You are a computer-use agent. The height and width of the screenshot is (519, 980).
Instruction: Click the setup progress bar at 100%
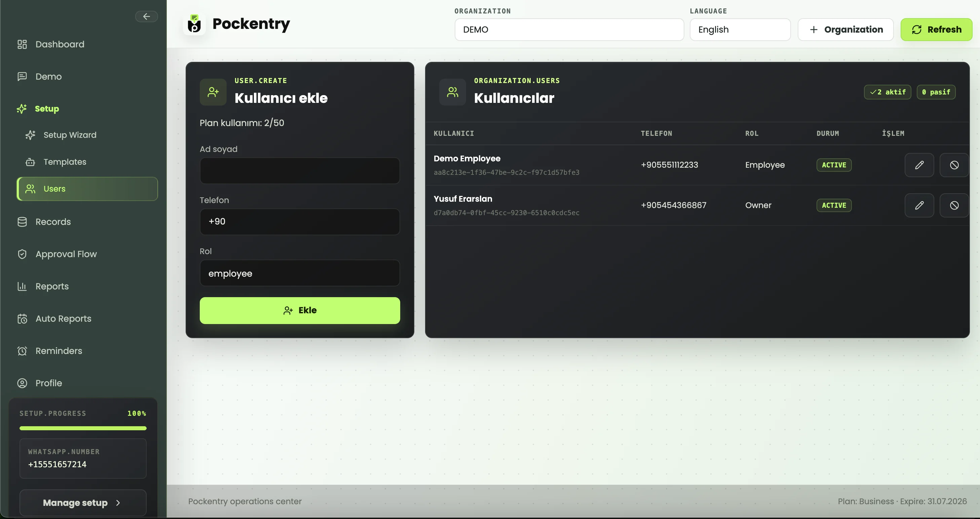point(83,428)
